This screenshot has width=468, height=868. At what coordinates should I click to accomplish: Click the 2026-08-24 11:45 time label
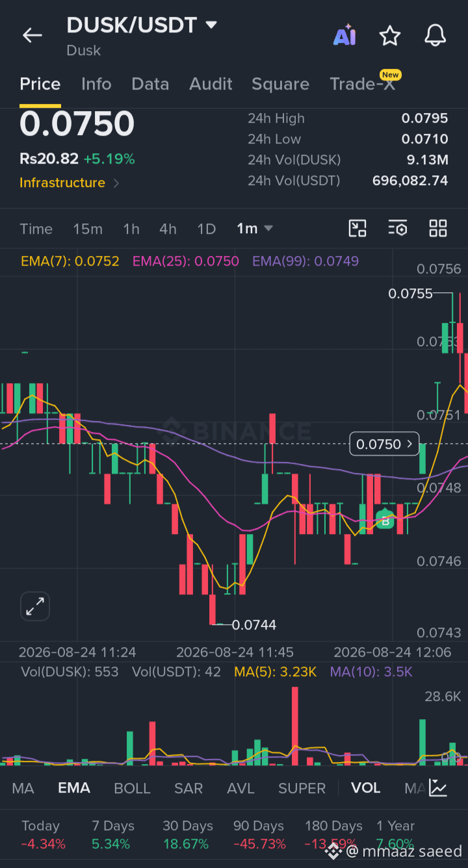pos(235,652)
